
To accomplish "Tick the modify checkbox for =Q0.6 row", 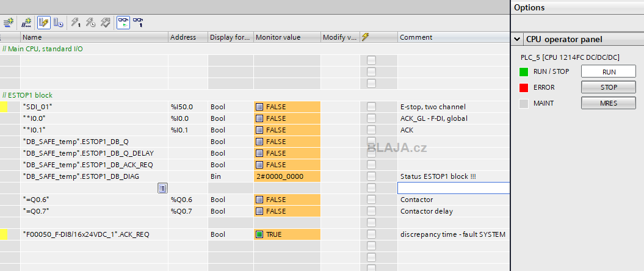I will click(371, 200).
